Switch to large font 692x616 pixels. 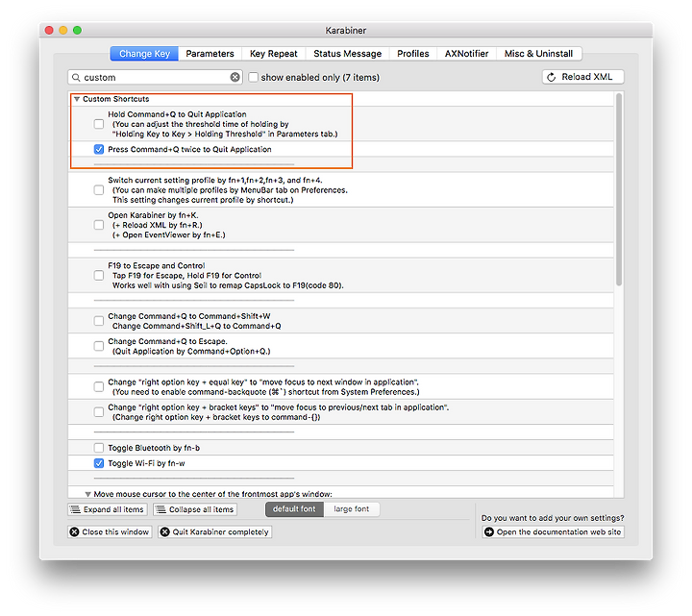[352, 509]
